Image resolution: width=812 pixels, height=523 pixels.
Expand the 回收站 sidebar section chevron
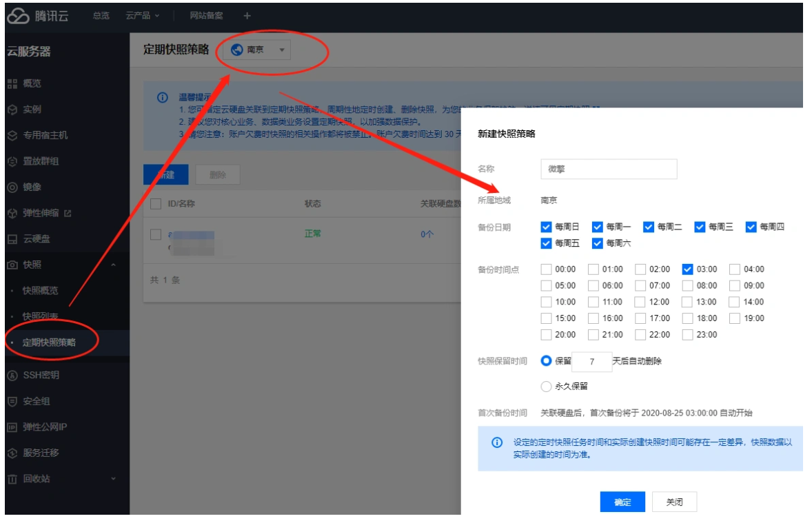point(114,479)
